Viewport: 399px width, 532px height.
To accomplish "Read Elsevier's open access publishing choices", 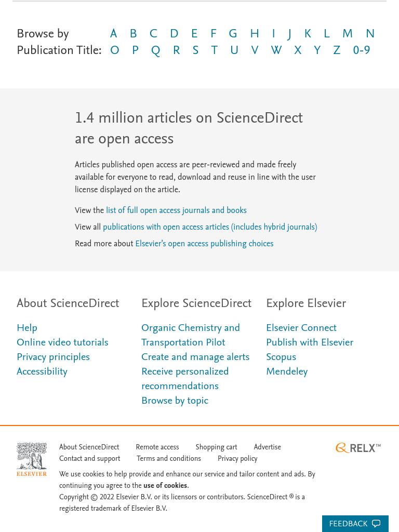I will tap(204, 243).
